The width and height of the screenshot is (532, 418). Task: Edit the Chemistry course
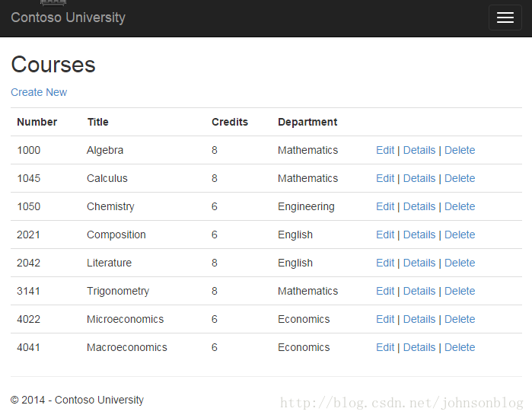click(385, 206)
